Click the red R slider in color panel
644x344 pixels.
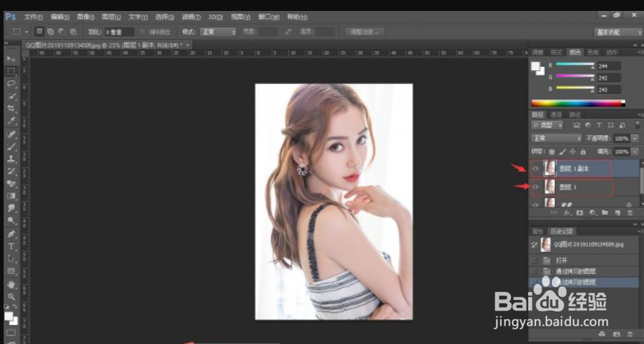tap(575, 65)
